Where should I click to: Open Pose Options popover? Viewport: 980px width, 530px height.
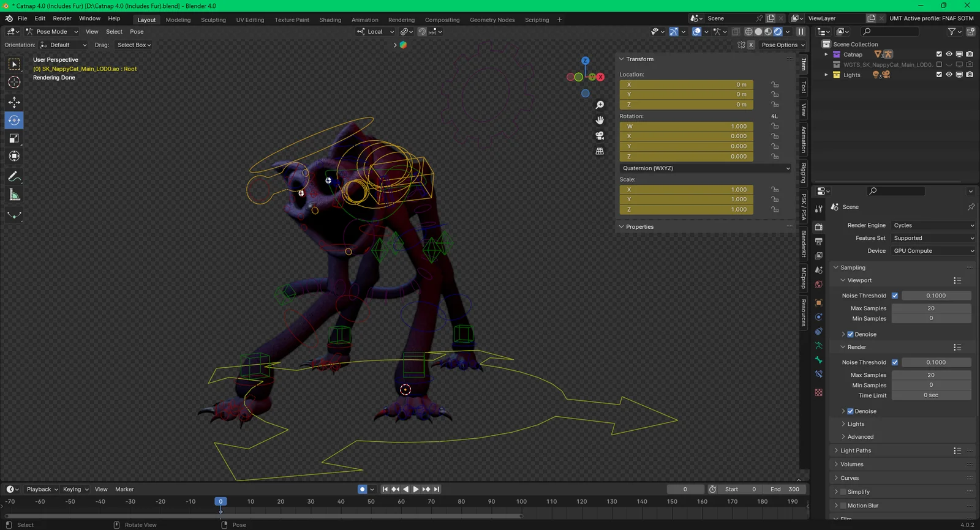pos(783,45)
